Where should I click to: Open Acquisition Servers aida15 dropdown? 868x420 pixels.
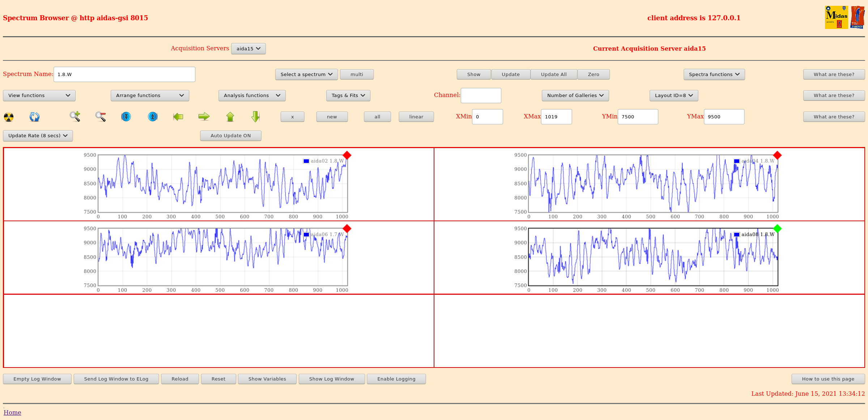[248, 49]
